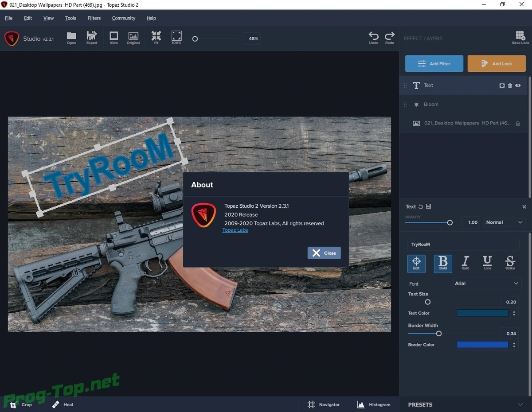Toggle underline Line text style

(487, 263)
